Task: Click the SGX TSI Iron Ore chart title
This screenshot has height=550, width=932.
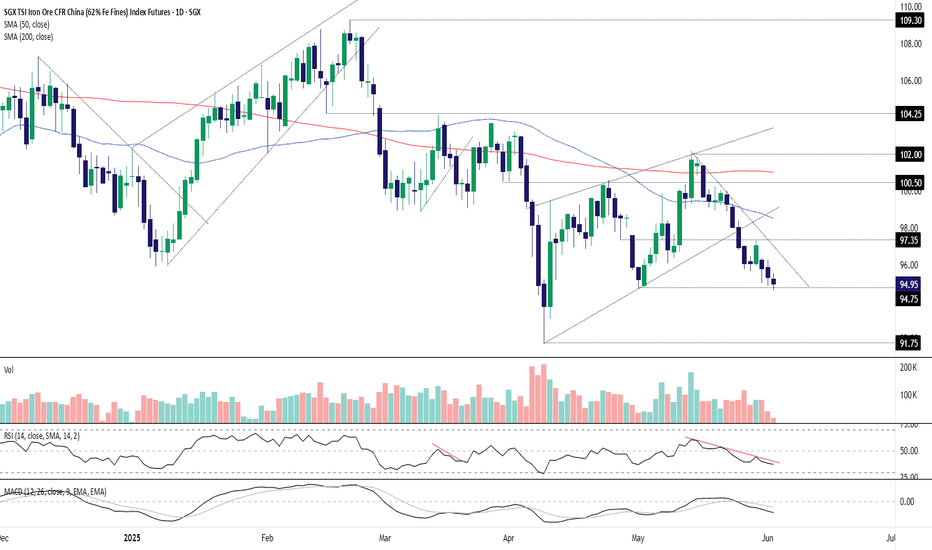Action: pos(102,11)
